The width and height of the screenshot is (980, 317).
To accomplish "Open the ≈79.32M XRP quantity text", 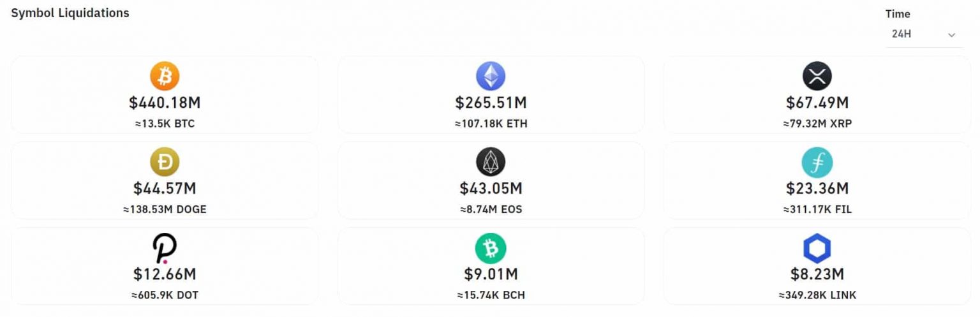I will tap(817, 124).
